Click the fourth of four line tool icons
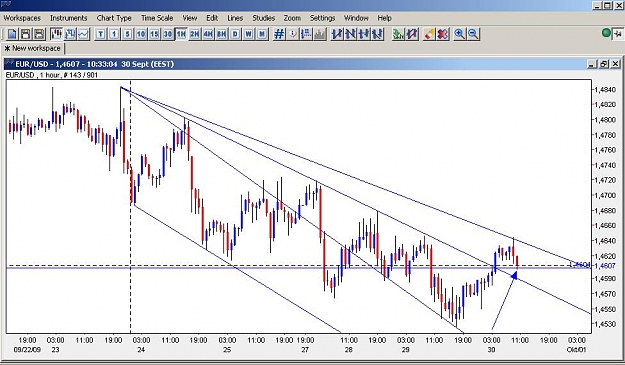The width and height of the screenshot is (625, 365). (x=377, y=34)
